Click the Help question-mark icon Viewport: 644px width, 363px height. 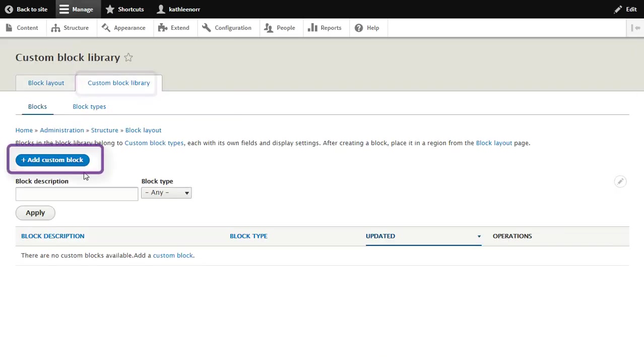pyautogui.click(x=358, y=28)
